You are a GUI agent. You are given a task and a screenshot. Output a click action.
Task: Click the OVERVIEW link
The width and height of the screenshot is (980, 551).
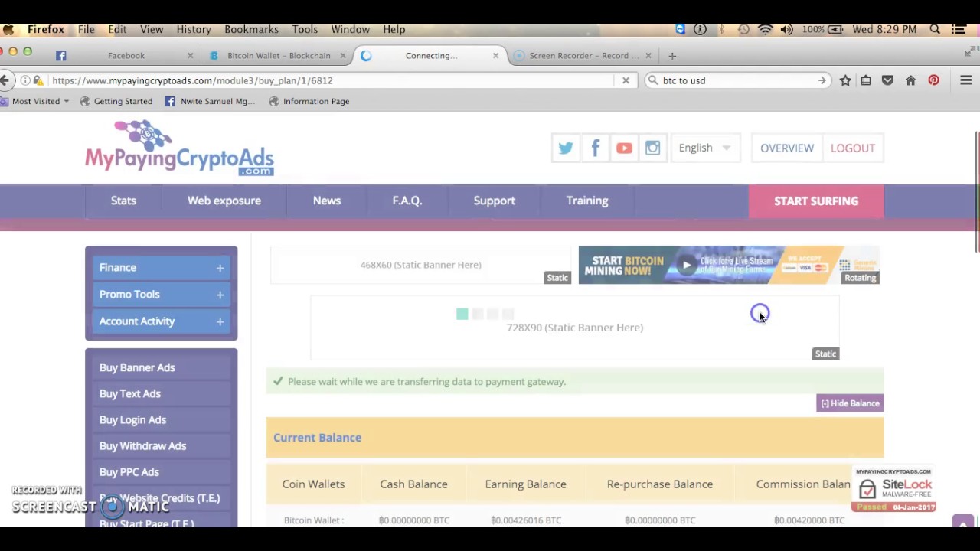(x=787, y=148)
